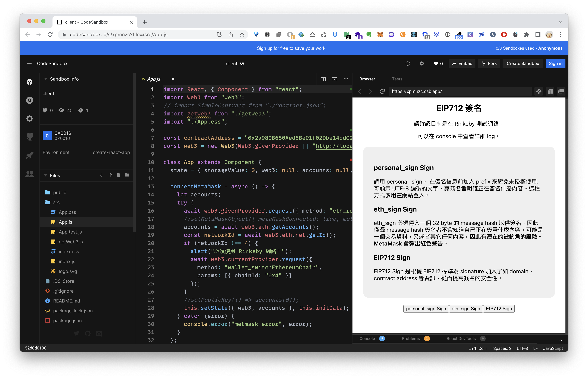The image size is (588, 378).
Task: Open getWeb3.js in the file tree
Action: [71, 241]
